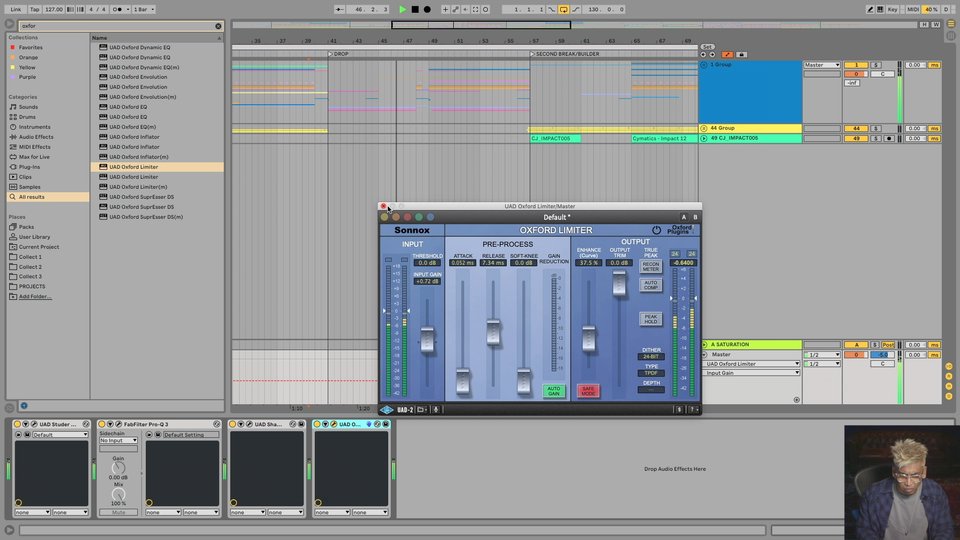The height and width of the screenshot is (540, 960).
Task: Click the PEAK HOLD button
Action: [x=650, y=319]
